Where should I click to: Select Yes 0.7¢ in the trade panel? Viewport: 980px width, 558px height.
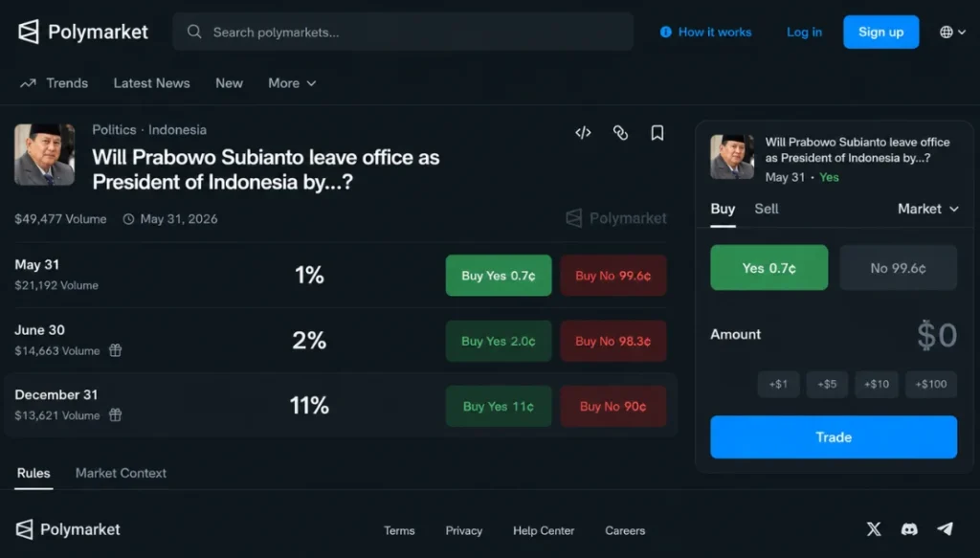(768, 268)
